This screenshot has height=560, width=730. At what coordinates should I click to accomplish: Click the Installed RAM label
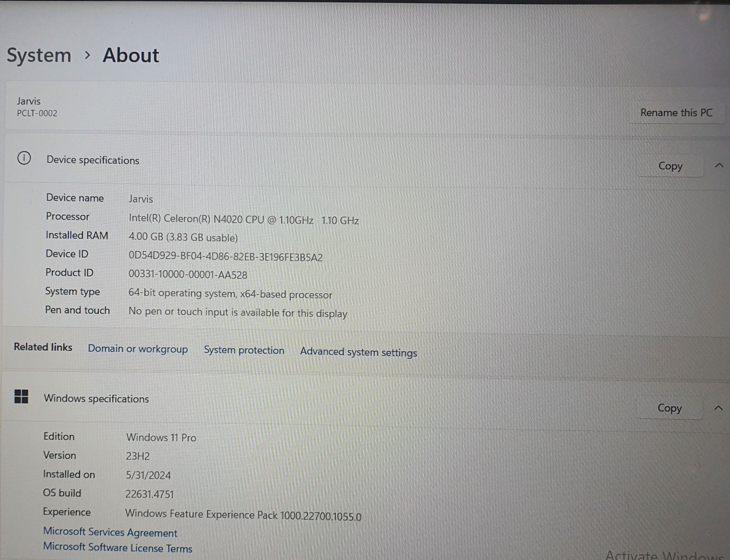(77, 235)
